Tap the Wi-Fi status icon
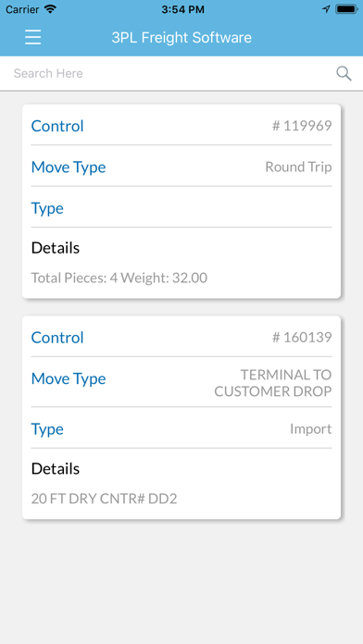 (x=50, y=9)
